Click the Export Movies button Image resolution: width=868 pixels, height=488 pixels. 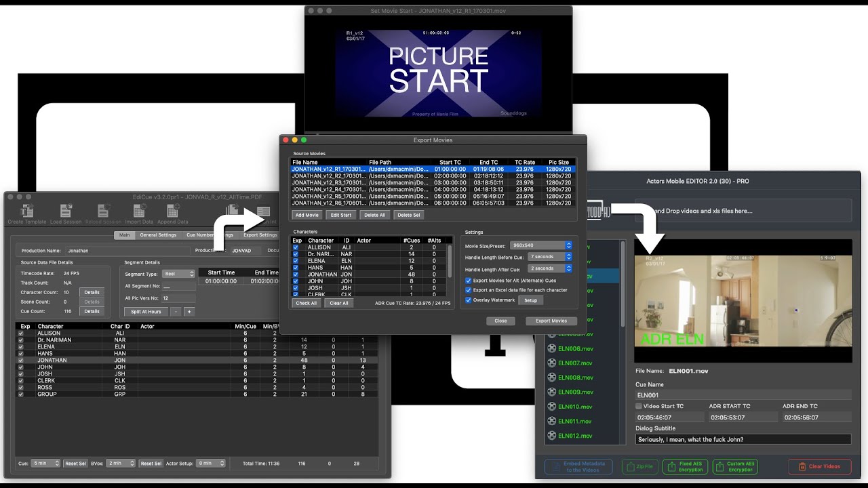pyautogui.click(x=551, y=321)
